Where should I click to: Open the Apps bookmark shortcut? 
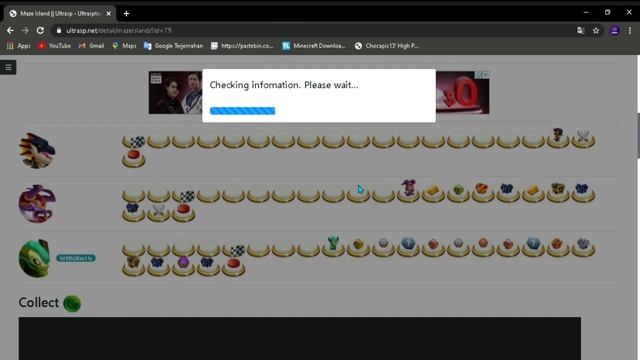pyautogui.click(x=18, y=46)
